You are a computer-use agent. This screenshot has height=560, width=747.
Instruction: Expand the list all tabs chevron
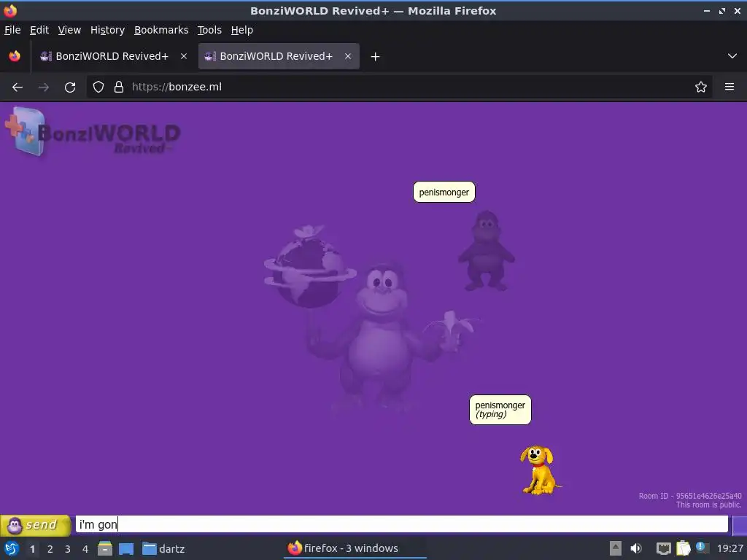pyautogui.click(x=732, y=56)
